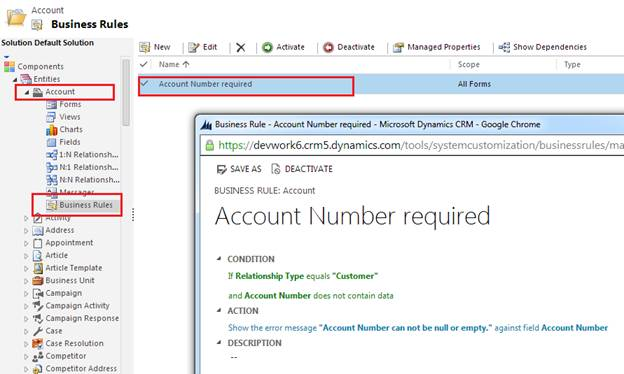Collapse the DESCRIPTION section
The height and width of the screenshot is (374, 624).
coord(219,343)
